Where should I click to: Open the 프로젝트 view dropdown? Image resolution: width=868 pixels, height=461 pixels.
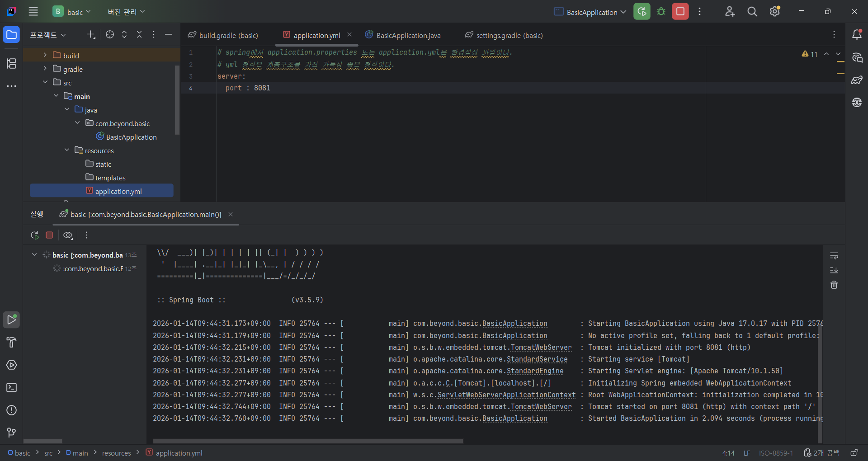click(x=48, y=35)
